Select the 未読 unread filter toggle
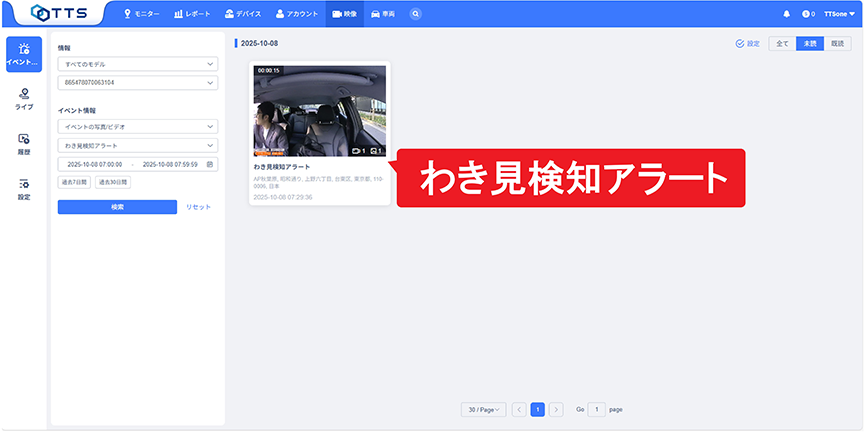The image size is (864, 432). tap(810, 44)
